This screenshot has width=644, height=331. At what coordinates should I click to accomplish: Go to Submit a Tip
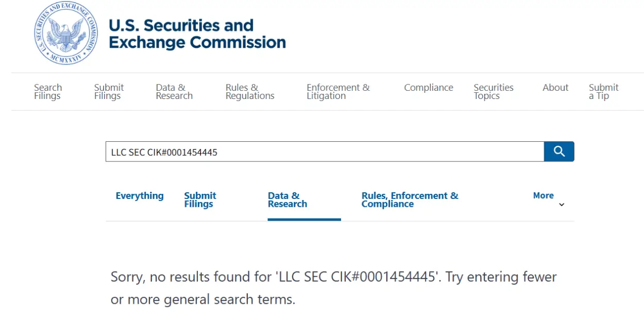(603, 92)
